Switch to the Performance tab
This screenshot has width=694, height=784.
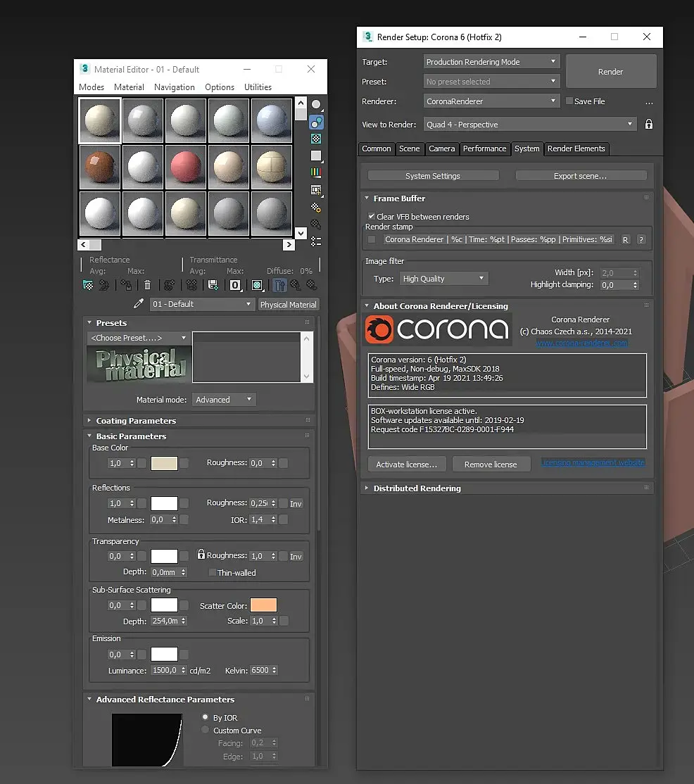pos(484,148)
